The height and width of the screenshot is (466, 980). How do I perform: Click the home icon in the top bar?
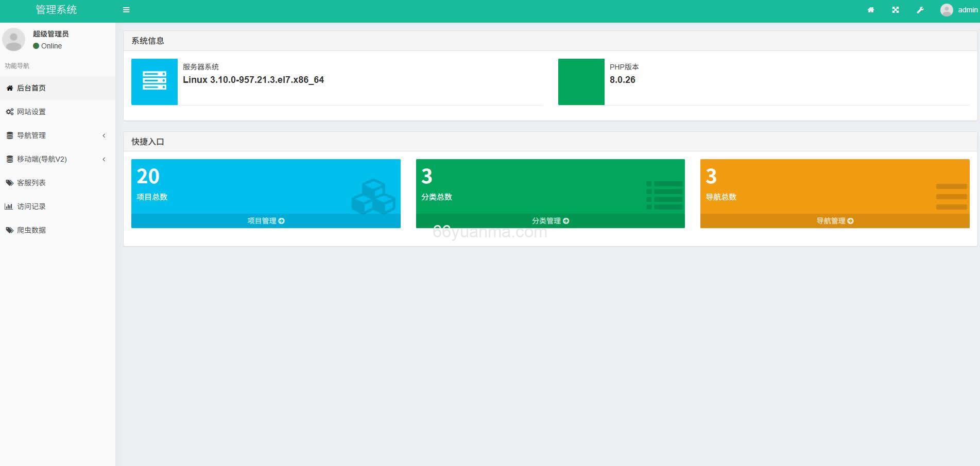click(870, 10)
